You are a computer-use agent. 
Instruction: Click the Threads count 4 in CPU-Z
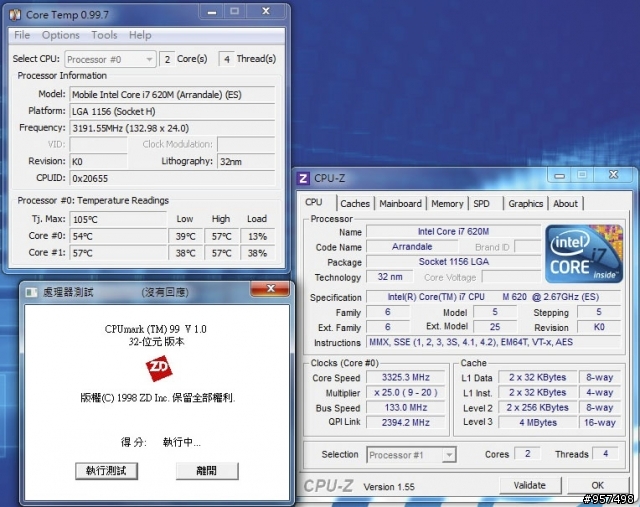(x=606, y=454)
